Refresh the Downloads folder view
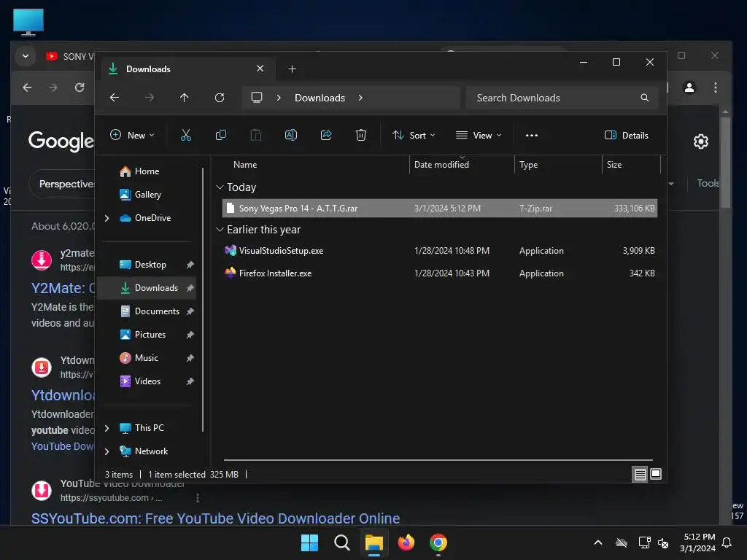The image size is (747, 560). tap(220, 98)
